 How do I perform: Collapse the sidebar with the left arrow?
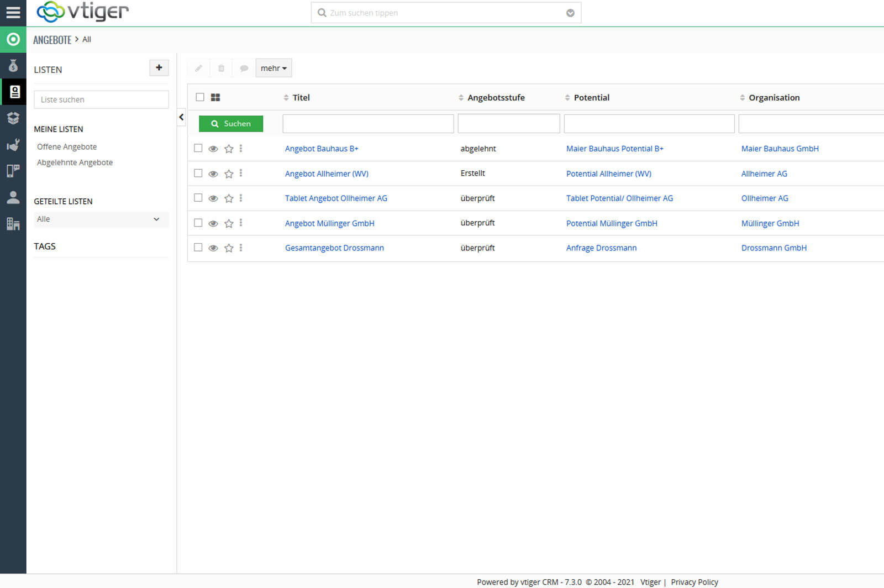pyautogui.click(x=181, y=117)
